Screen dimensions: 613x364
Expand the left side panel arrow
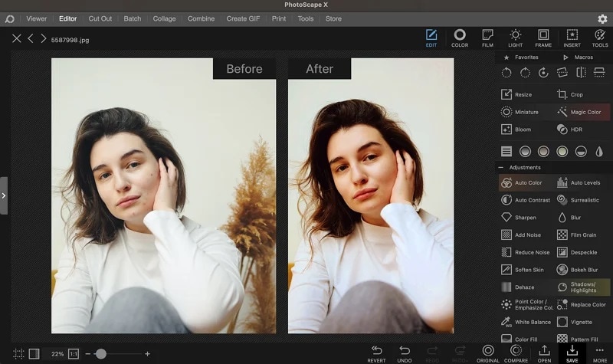[4, 195]
